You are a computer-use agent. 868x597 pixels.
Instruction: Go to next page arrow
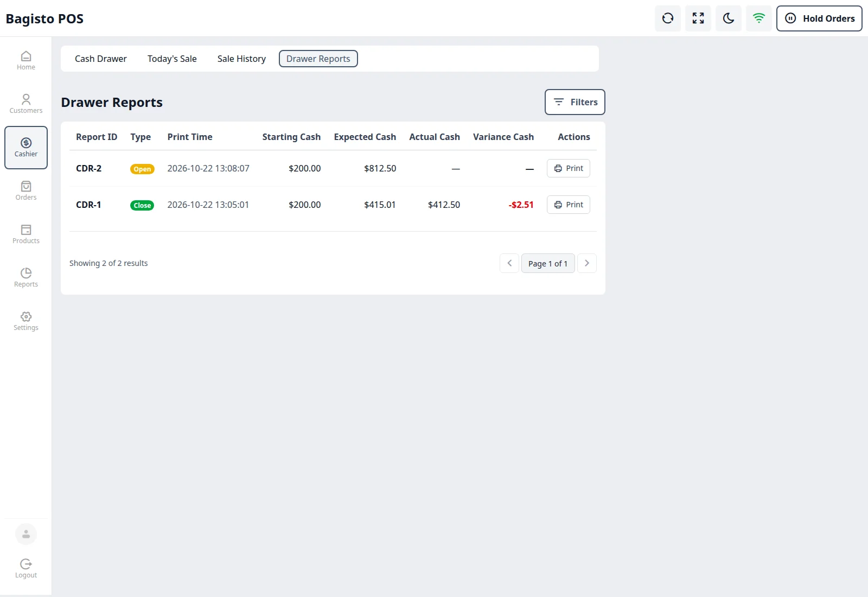[586, 263]
